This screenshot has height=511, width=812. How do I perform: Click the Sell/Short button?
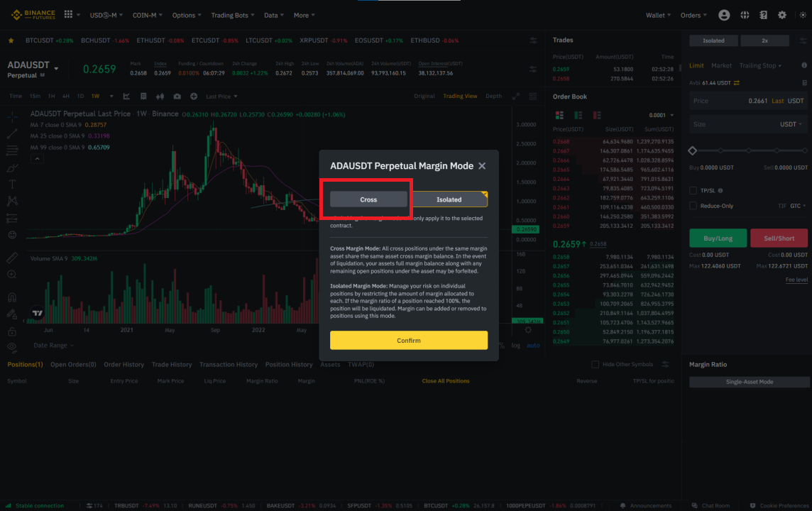(x=779, y=238)
